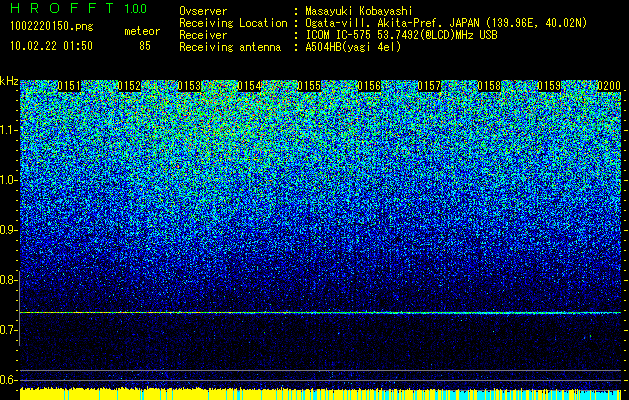629x400 pixels.
Task: Click the Ogata-vill. Akita-Pref. JAPAN location text
Action: point(446,24)
